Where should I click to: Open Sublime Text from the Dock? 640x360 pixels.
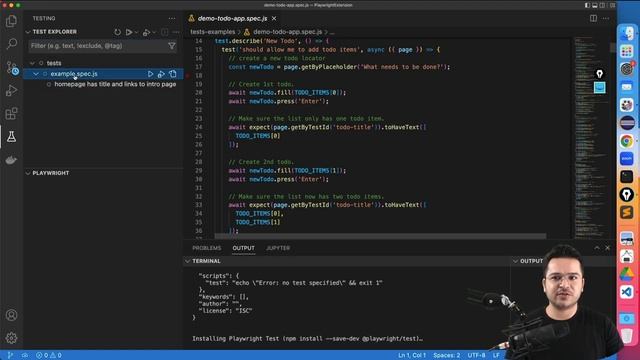[627, 212]
